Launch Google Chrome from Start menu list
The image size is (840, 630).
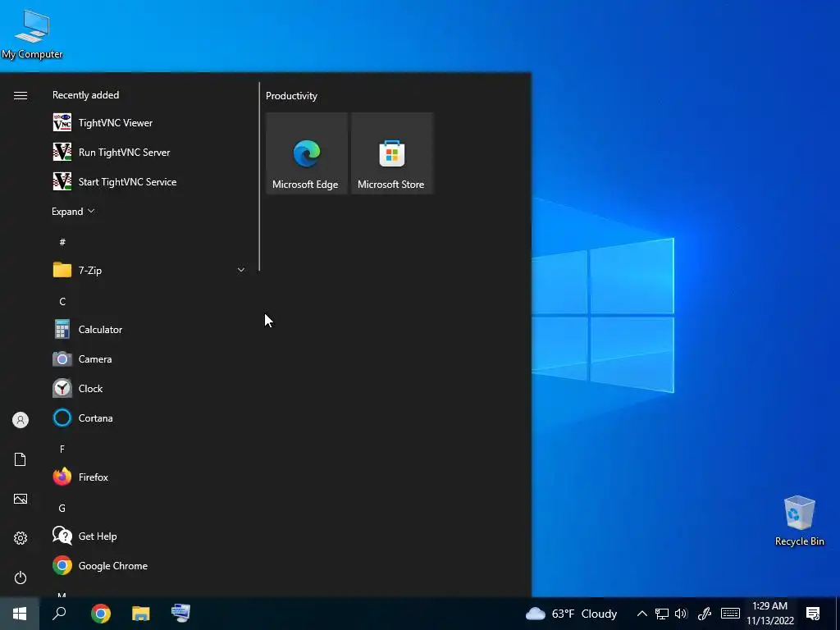[x=149, y=566]
